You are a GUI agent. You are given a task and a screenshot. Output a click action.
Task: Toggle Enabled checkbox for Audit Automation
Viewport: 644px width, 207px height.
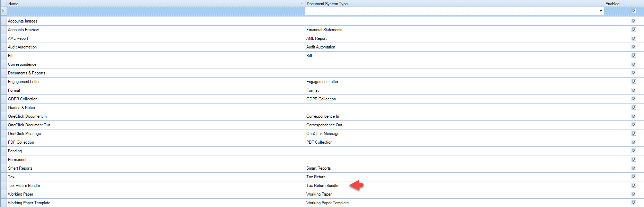pos(634,47)
